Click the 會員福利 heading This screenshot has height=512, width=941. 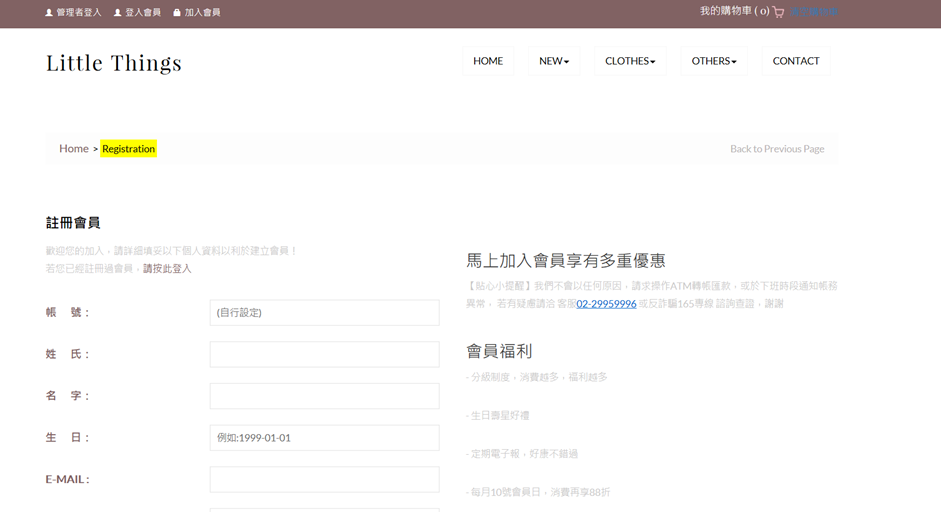click(499, 351)
